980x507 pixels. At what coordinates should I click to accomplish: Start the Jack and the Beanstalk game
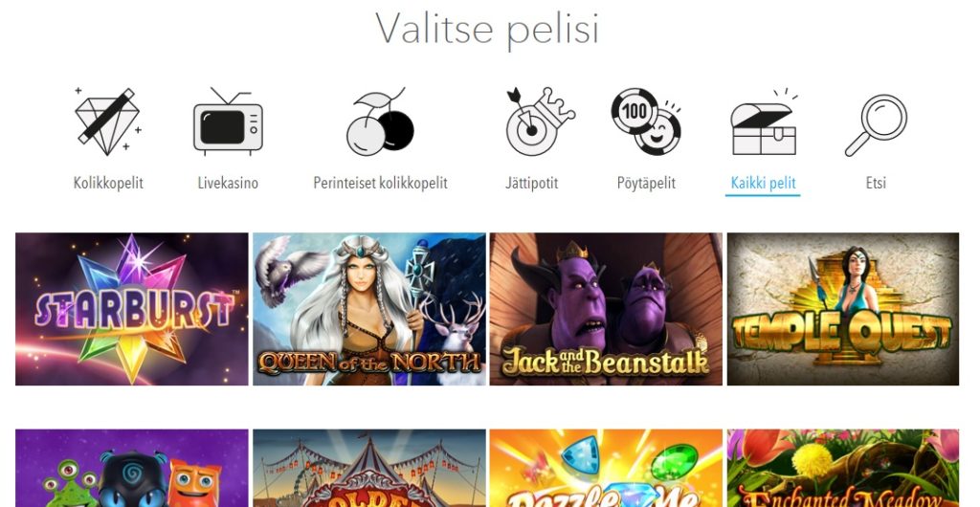click(606, 309)
